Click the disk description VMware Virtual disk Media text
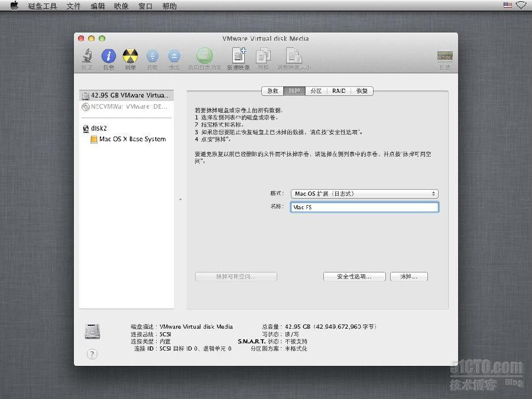This screenshot has width=532, height=399. [196, 327]
